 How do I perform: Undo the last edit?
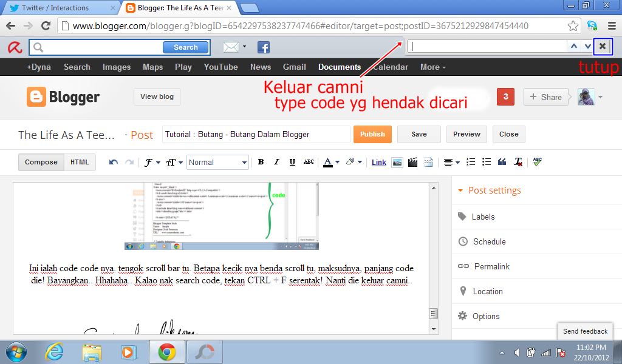click(x=114, y=162)
